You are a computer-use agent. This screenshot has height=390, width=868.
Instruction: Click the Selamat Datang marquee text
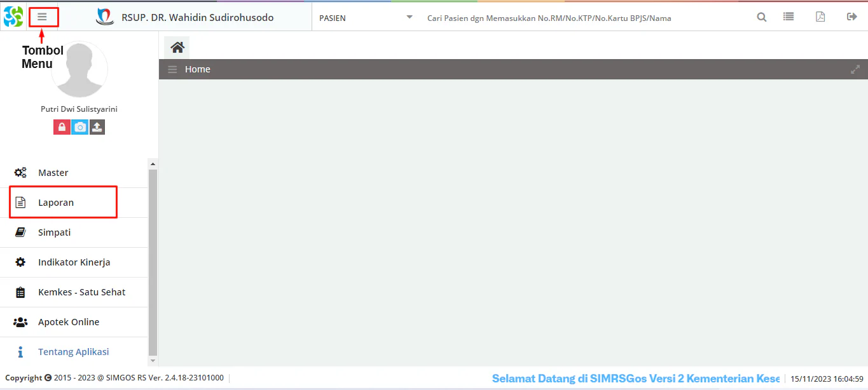[x=636, y=379]
